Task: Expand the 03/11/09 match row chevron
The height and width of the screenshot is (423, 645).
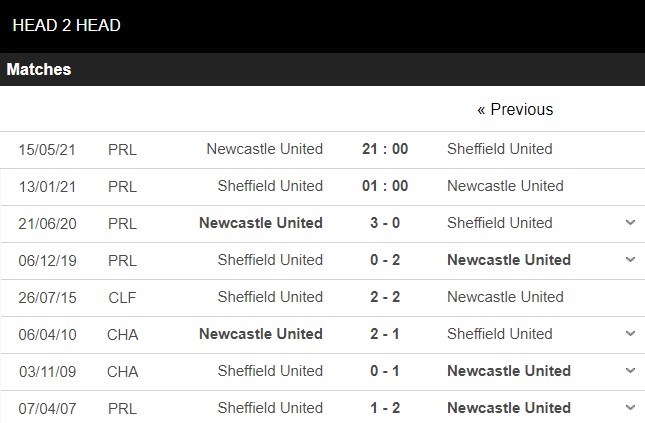Action: click(630, 370)
